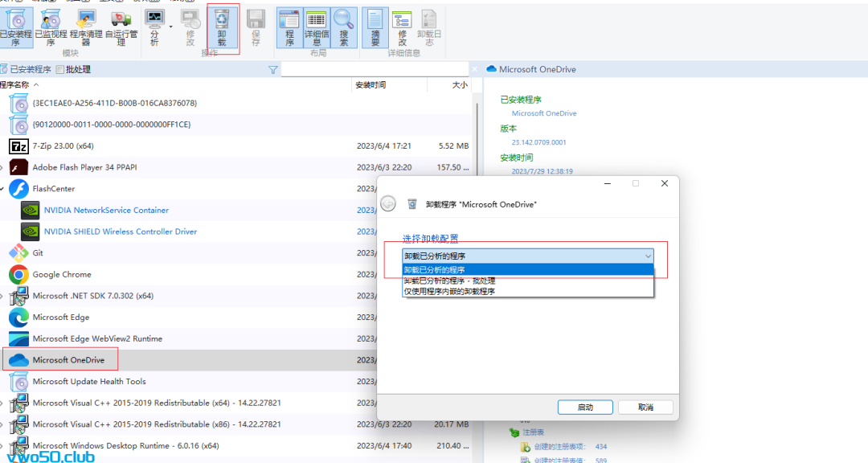This screenshot has height=463, width=868.
Task: Open the 程序清理器 cleaner module
Action: click(86, 27)
